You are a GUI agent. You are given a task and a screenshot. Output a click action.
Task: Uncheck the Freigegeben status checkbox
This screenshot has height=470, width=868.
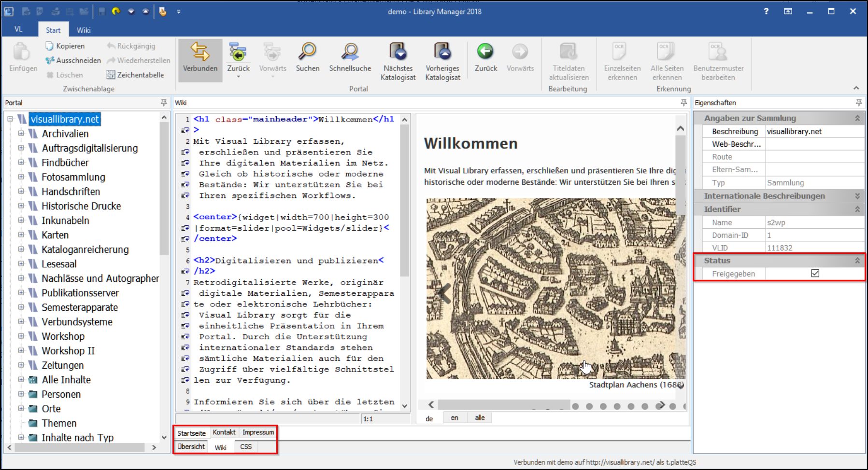click(x=815, y=274)
